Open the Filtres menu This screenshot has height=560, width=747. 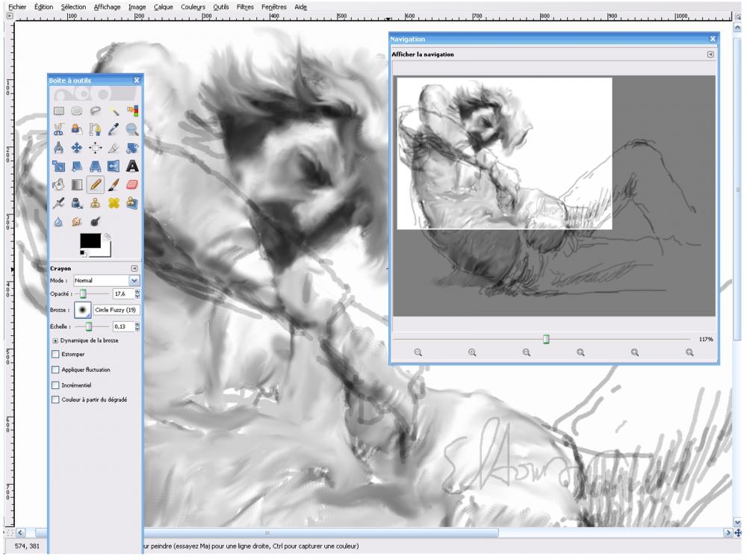[244, 7]
